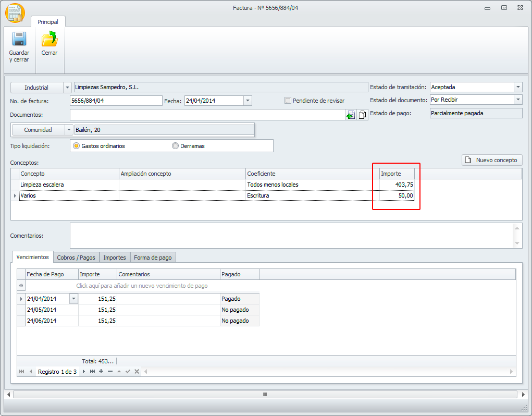Switch to the Cobros / Pagos tab
The width and height of the screenshot is (532, 416).
coord(76,258)
